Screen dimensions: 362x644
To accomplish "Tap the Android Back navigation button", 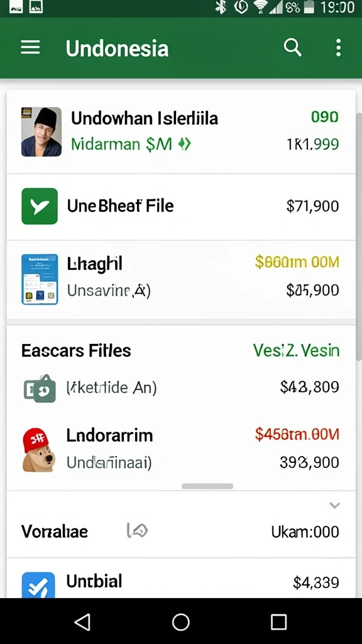I will (82, 622).
